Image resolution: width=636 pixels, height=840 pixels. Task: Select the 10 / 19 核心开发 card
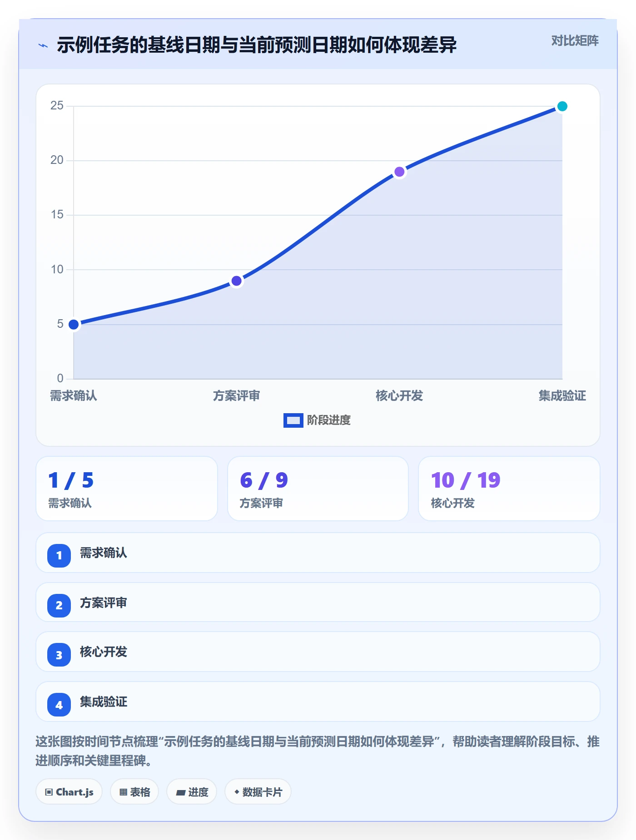point(509,489)
